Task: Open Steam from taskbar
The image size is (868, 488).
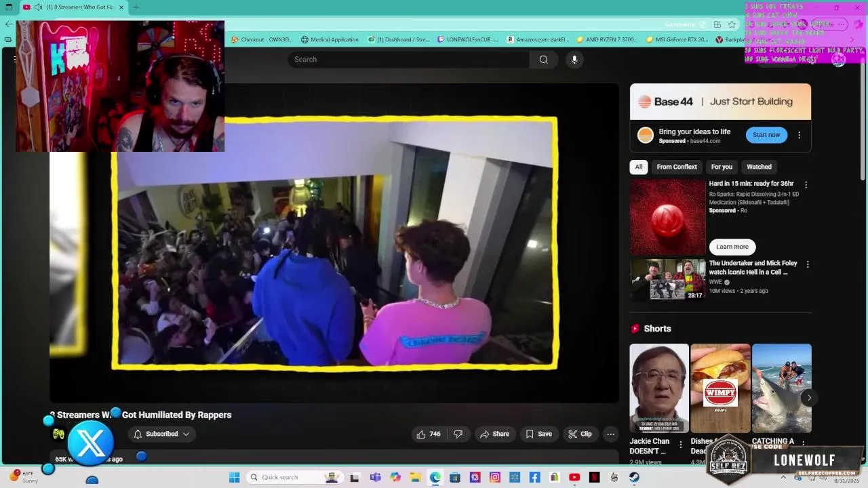Action: (634, 477)
